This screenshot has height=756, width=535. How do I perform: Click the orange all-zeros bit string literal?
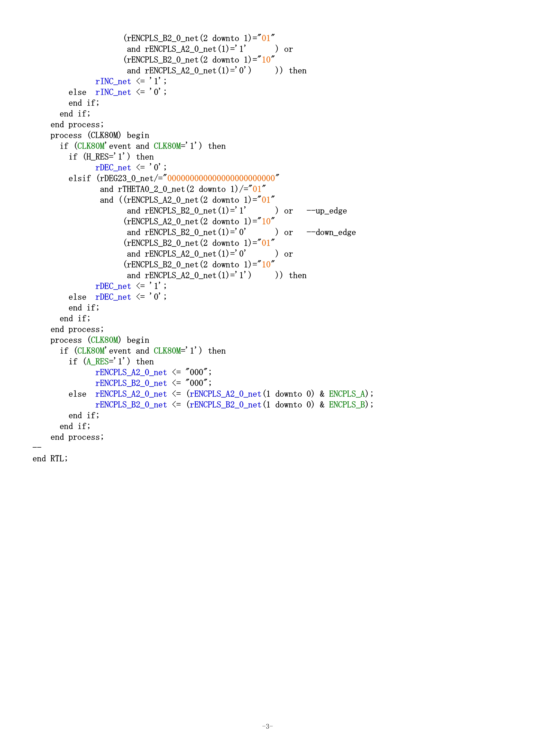point(221,178)
